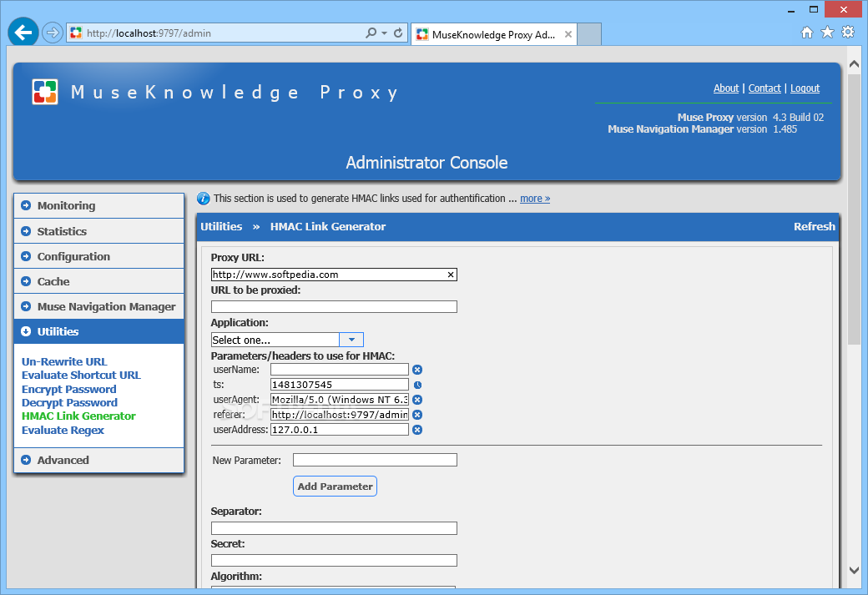Click the browser address bar URL
The image size is (868, 595).
(x=149, y=33)
